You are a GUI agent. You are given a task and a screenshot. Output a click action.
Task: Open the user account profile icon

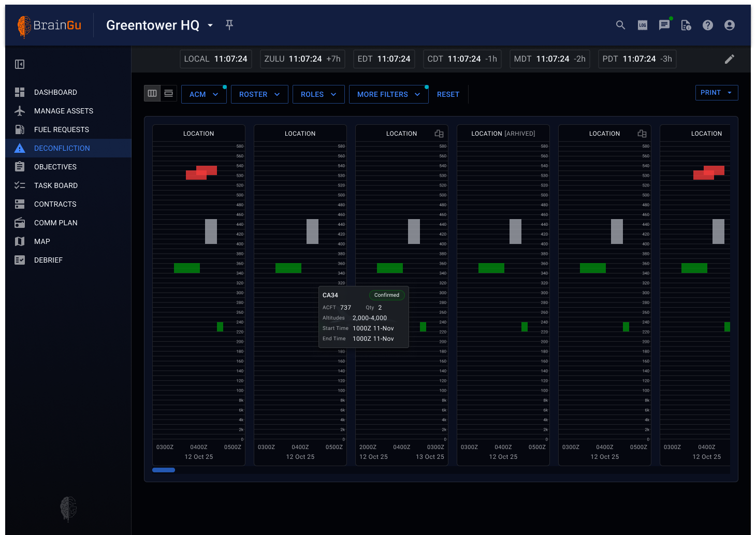click(x=730, y=25)
